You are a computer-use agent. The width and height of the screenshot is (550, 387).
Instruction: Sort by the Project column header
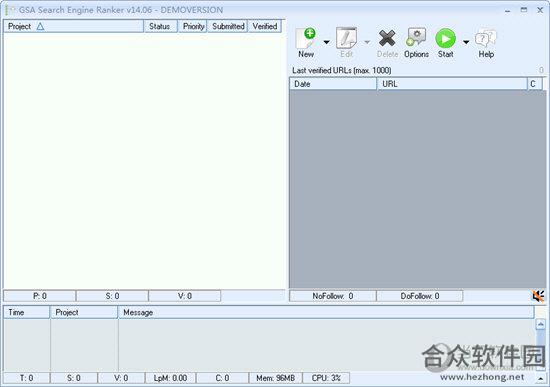(73, 26)
